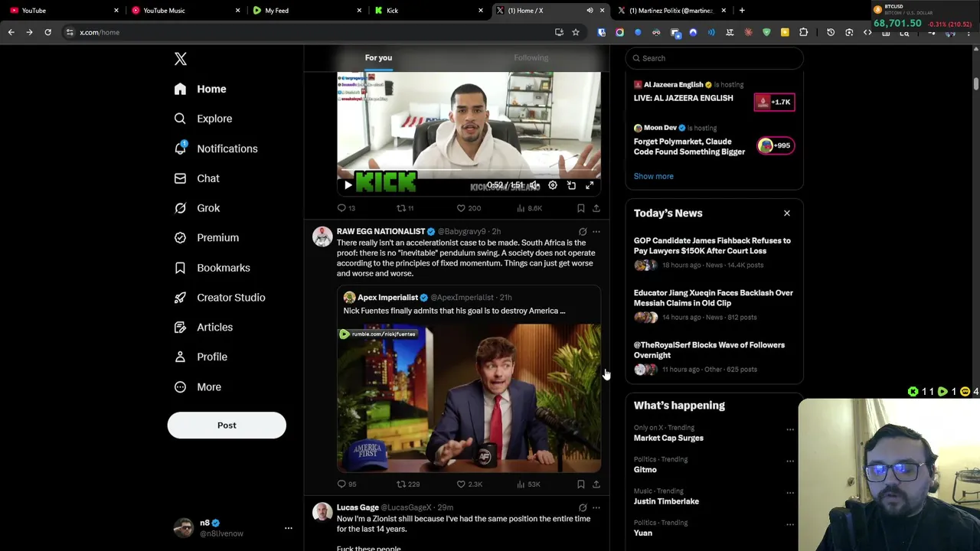Click Show more under live spaces
The height and width of the screenshot is (551, 980).
pos(654,176)
